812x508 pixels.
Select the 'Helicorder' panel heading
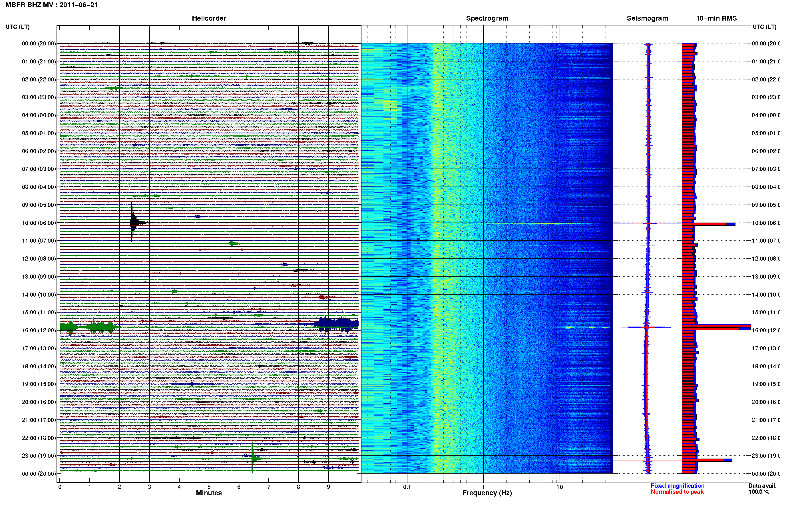(x=209, y=18)
